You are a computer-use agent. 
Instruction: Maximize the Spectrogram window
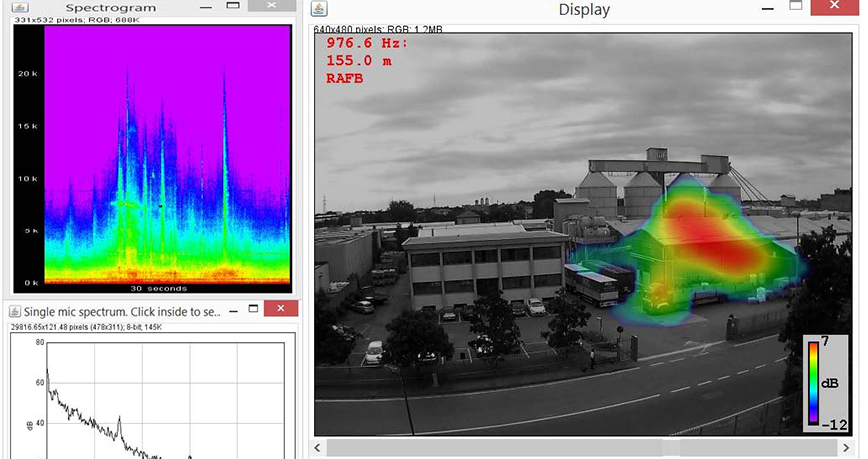[233, 6]
